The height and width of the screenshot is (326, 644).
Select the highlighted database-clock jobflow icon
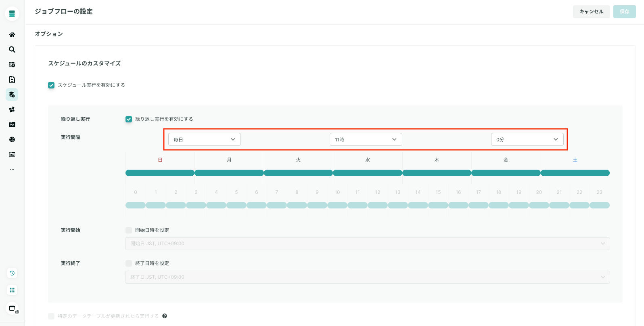(x=12, y=95)
